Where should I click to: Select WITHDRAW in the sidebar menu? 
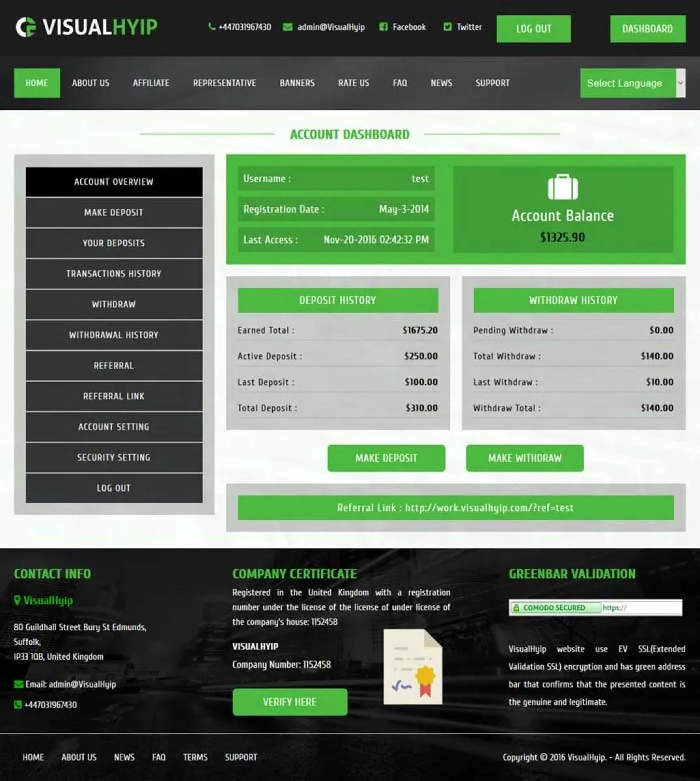[x=114, y=304]
